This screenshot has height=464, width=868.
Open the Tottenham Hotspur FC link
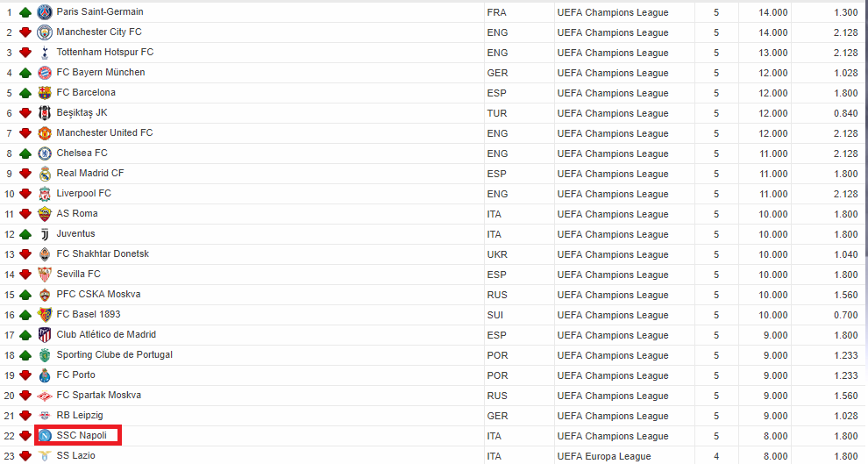click(x=104, y=53)
